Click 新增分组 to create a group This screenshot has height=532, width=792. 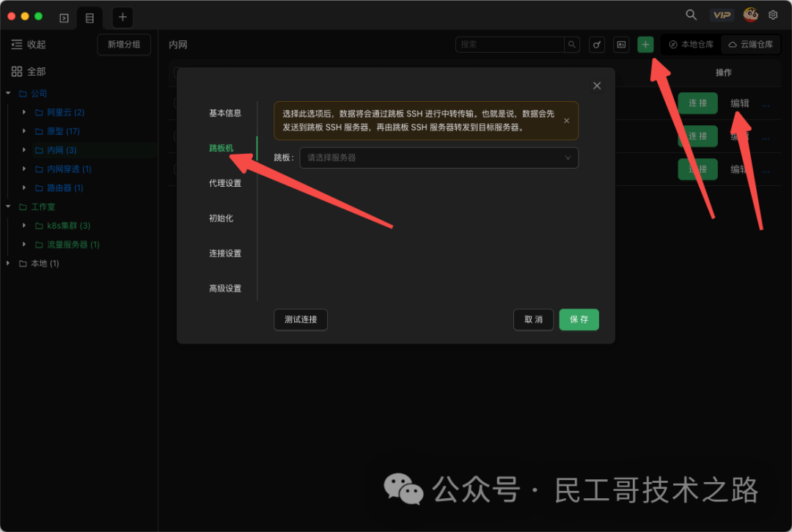123,44
